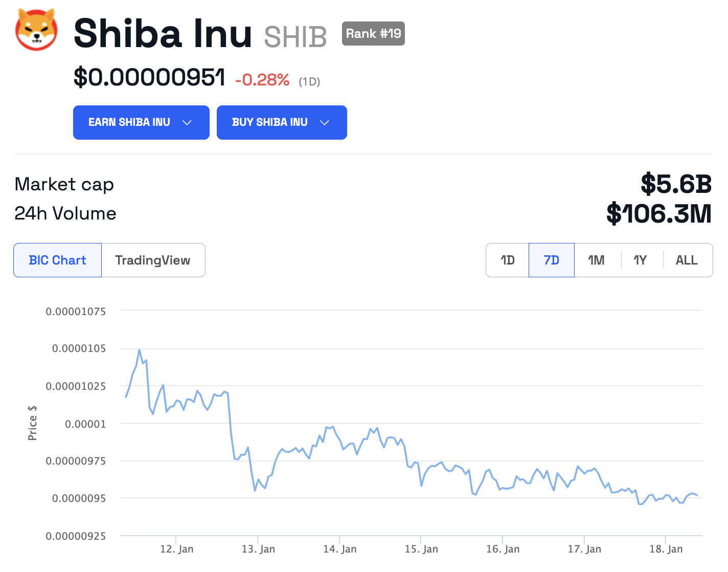Switch to the BIC Chart tab
The height and width of the screenshot is (572, 728).
(x=58, y=260)
